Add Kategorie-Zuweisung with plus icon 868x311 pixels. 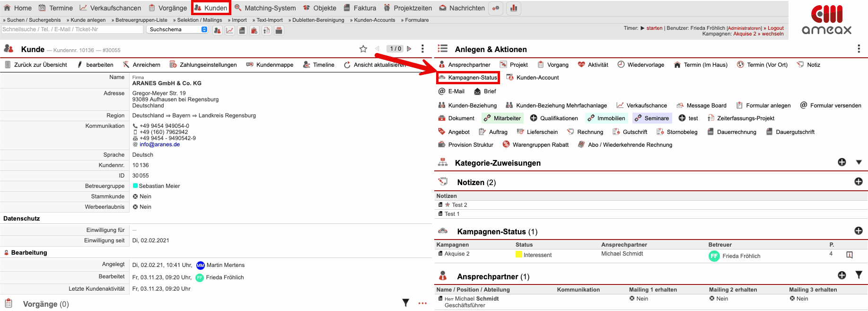pyautogui.click(x=842, y=162)
